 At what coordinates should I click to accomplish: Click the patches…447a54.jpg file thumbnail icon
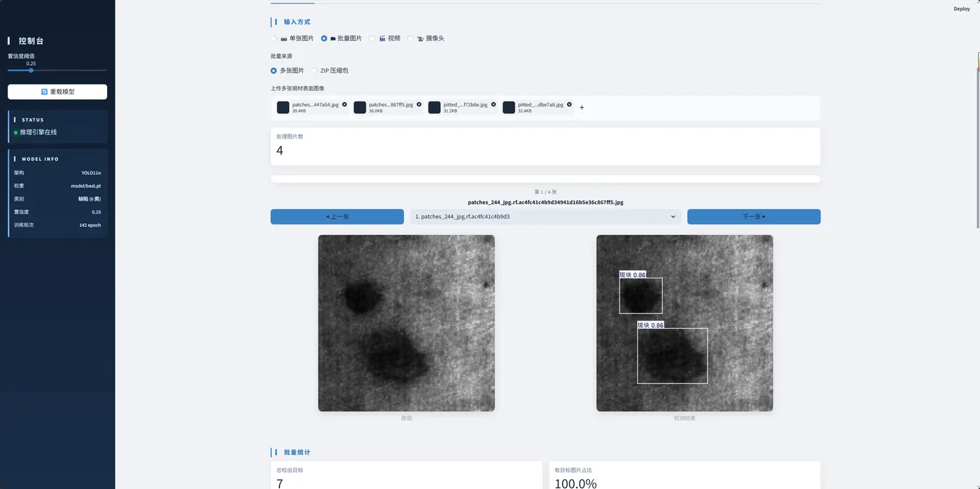click(283, 107)
